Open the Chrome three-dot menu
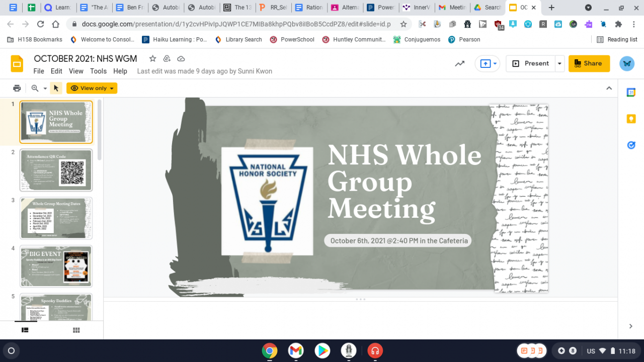This screenshot has width=644, height=362. 634,24
